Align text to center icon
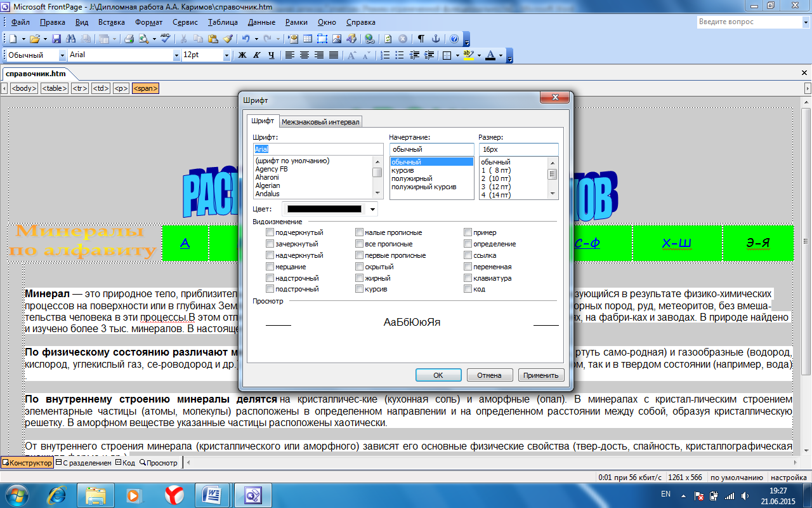This screenshot has width=812, height=508. pos(304,55)
